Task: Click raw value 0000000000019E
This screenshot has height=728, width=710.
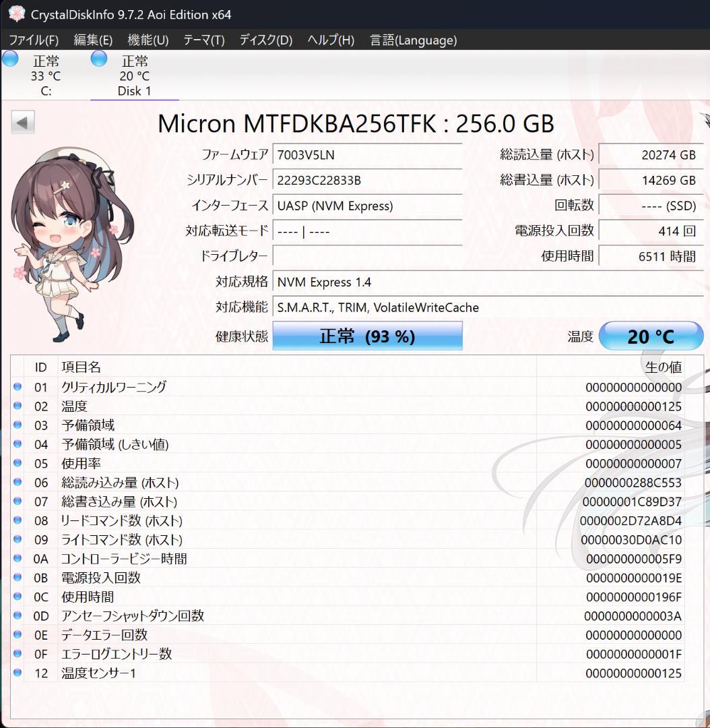Action: pyautogui.click(x=634, y=578)
